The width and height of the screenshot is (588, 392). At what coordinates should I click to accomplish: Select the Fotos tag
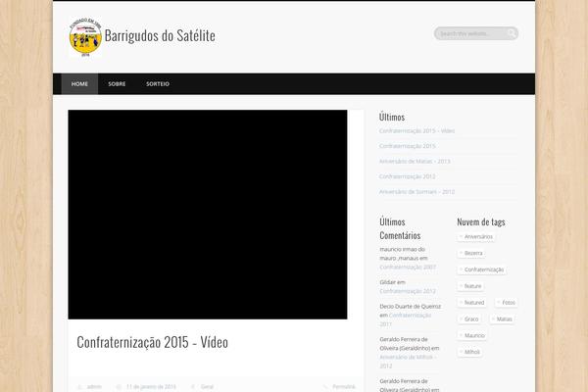(506, 303)
